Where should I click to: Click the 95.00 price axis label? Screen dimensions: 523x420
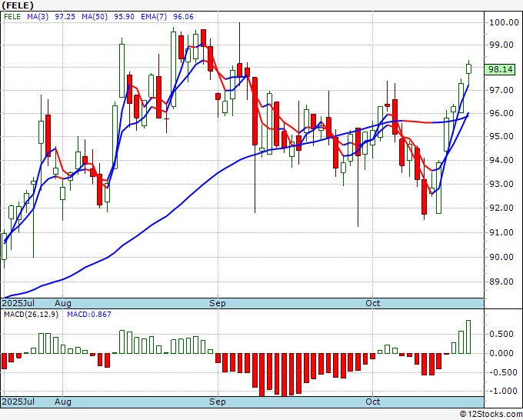point(501,136)
